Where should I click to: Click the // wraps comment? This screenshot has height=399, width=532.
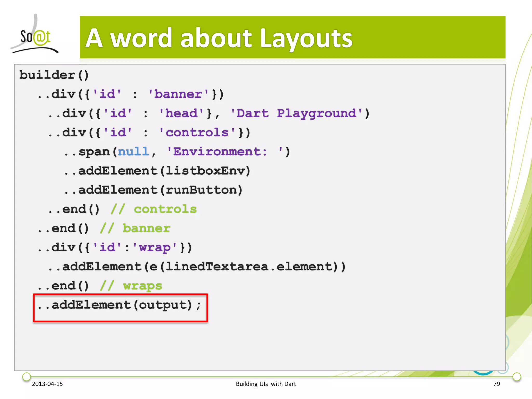click(131, 286)
